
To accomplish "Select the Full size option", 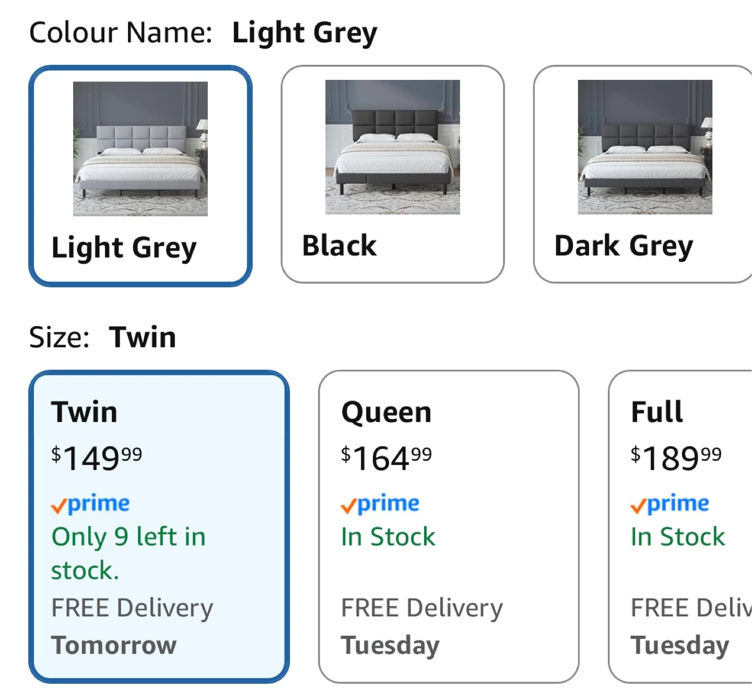I will click(657, 412).
